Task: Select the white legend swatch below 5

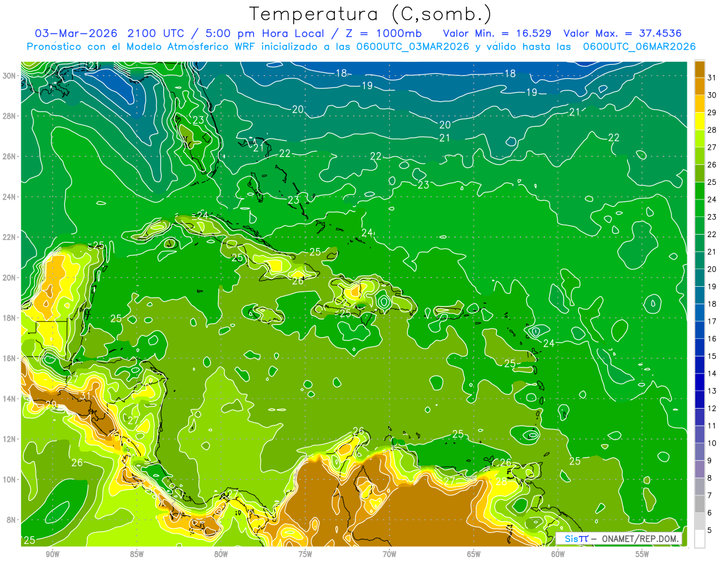Action: 699,539
